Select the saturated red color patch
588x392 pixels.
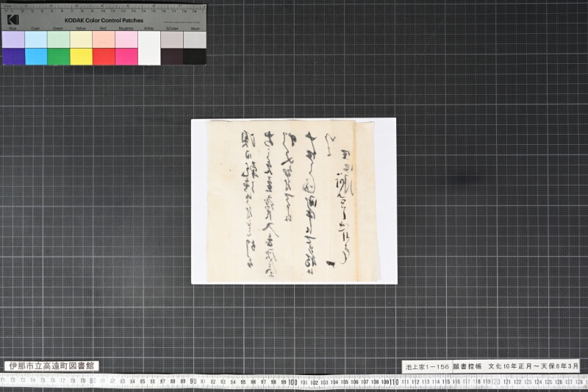tap(104, 57)
